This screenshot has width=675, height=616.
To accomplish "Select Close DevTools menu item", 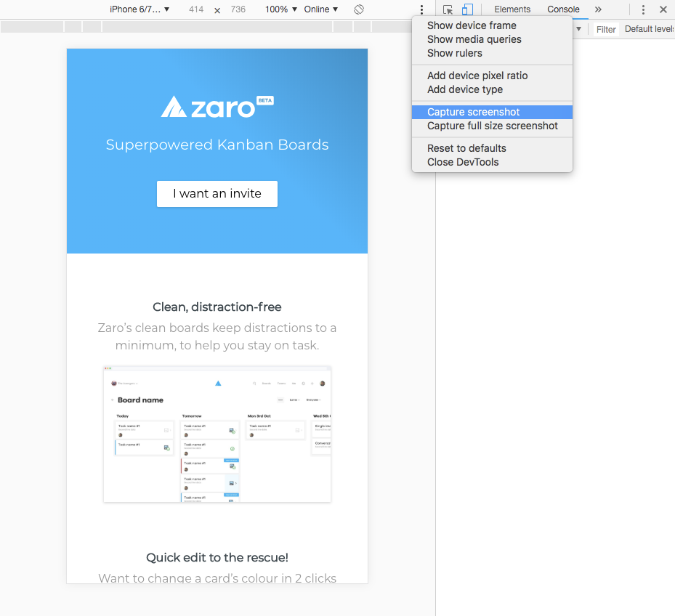I will pyautogui.click(x=492, y=162).
